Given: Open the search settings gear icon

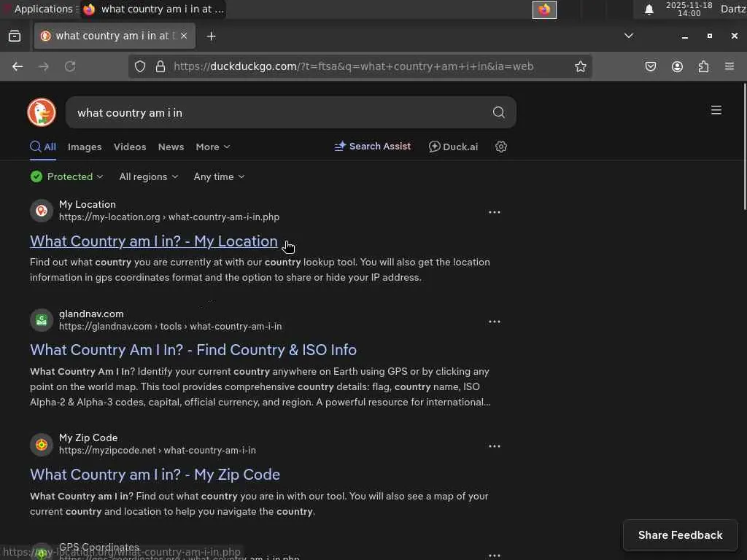Looking at the screenshot, I should [x=501, y=147].
